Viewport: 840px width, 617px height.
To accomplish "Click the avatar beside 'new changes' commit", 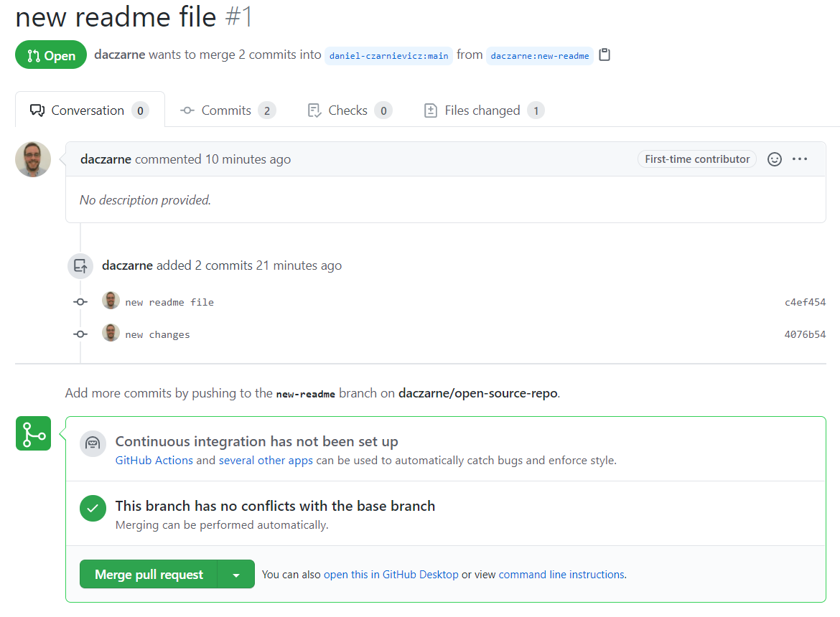I will pos(111,334).
